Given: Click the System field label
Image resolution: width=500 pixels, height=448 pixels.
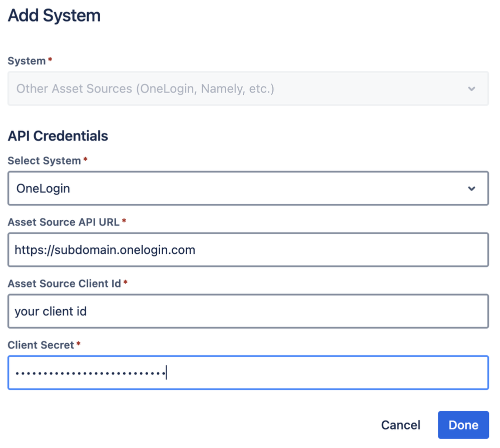Looking at the screenshot, I should [x=27, y=61].
